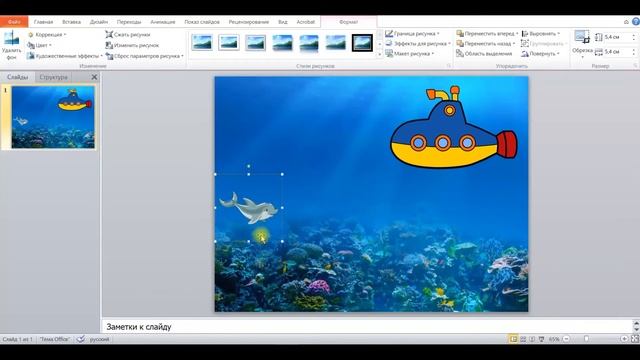This screenshot has width=640, height=360.
Task: Click the ribbon help icon
Action: click(636, 22)
